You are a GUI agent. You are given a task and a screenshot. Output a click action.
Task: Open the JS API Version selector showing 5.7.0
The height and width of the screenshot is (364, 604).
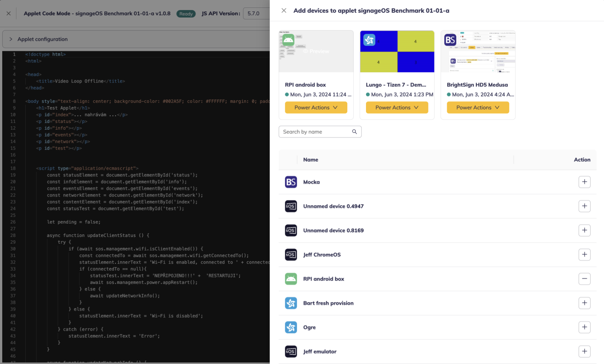point(256,13)
